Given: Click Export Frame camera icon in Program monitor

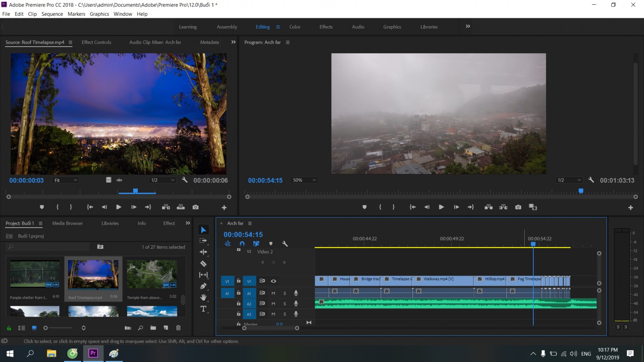Looking at the screenshot, I should coord(518,207).
